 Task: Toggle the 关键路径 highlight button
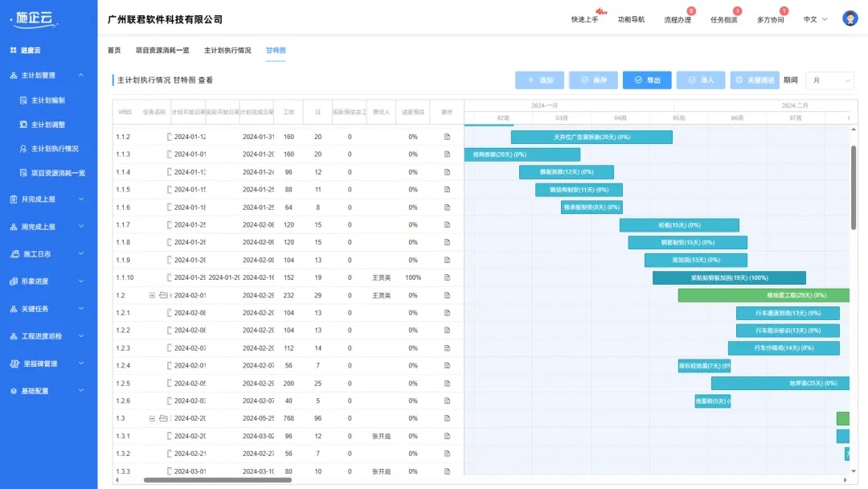pos(754,80)
